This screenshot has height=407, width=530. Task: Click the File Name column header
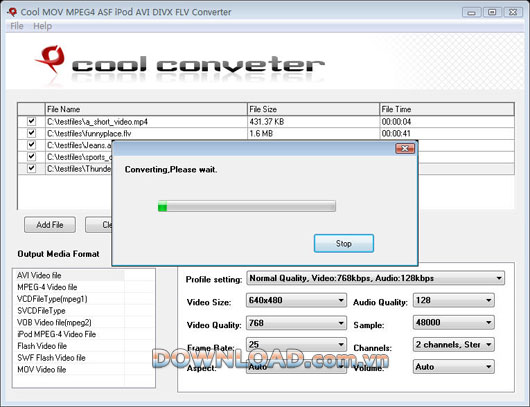click(x=146, y=109)
